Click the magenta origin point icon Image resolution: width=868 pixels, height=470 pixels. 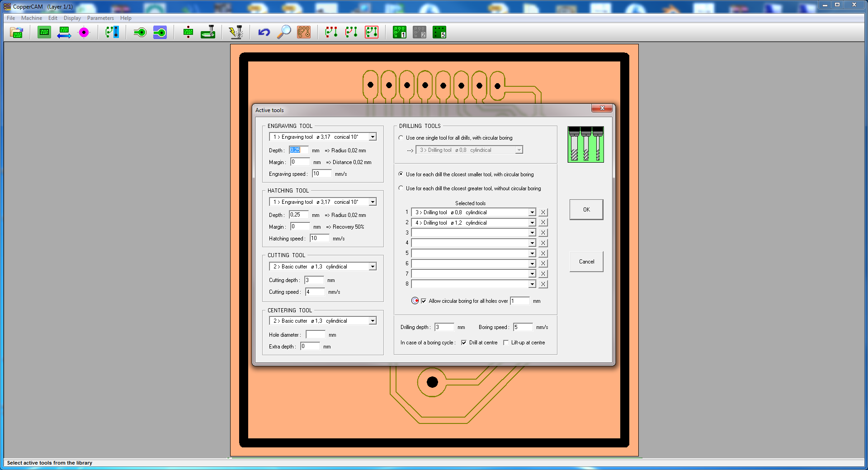pos(84,33)
